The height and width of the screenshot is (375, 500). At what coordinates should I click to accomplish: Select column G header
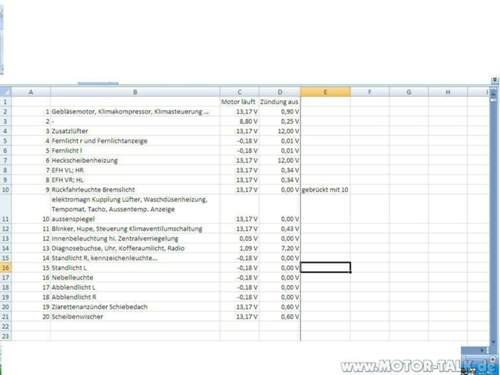(409, 92)
